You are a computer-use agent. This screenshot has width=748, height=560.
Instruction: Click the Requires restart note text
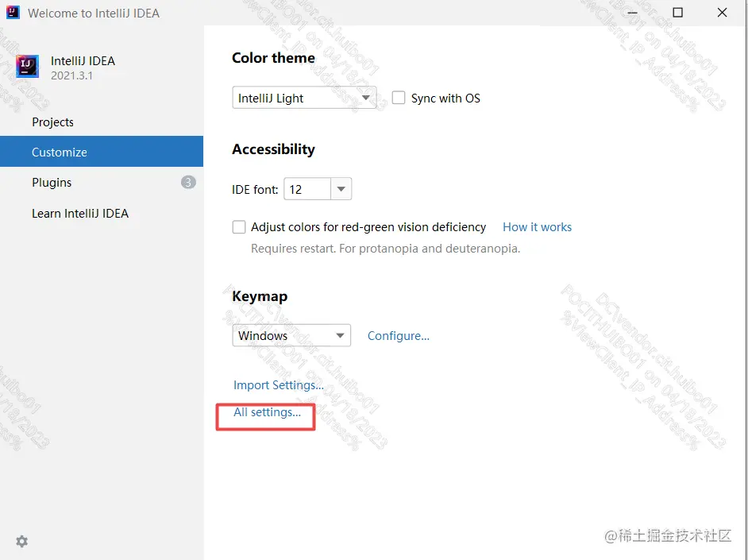pos(385,249)
